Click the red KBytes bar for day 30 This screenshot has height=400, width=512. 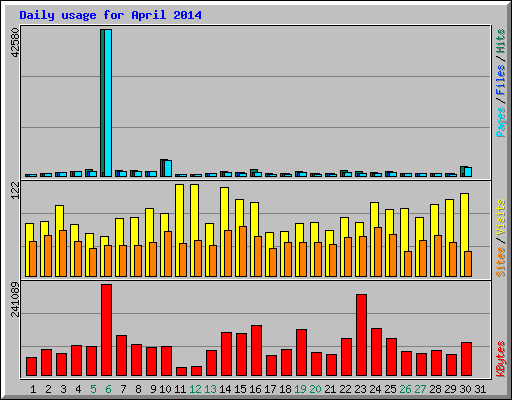click(467, 359)
